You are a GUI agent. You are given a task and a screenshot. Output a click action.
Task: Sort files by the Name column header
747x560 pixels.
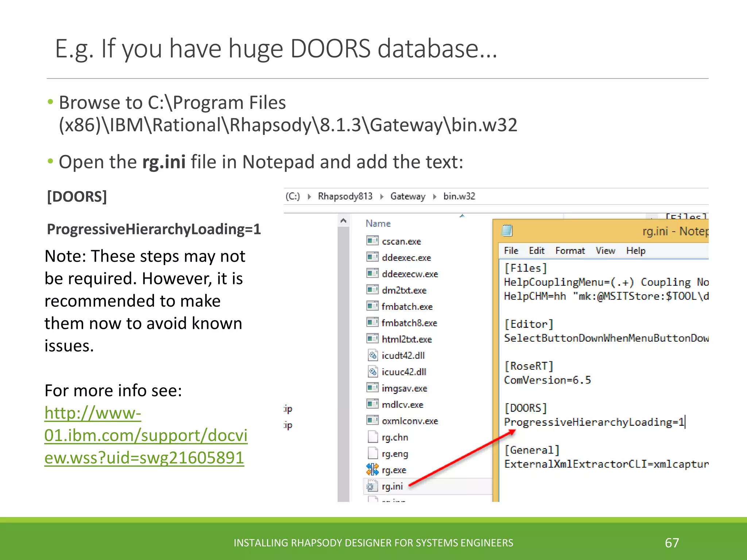coord(378,223)
